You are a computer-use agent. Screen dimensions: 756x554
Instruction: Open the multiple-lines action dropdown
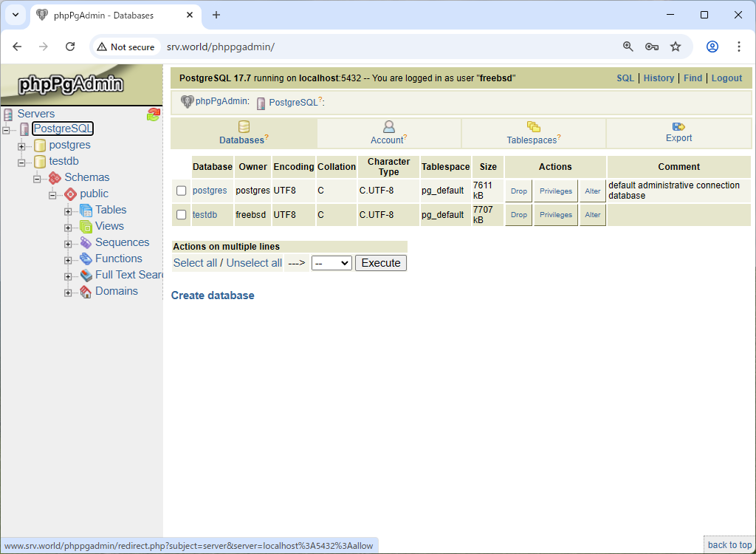331,263
